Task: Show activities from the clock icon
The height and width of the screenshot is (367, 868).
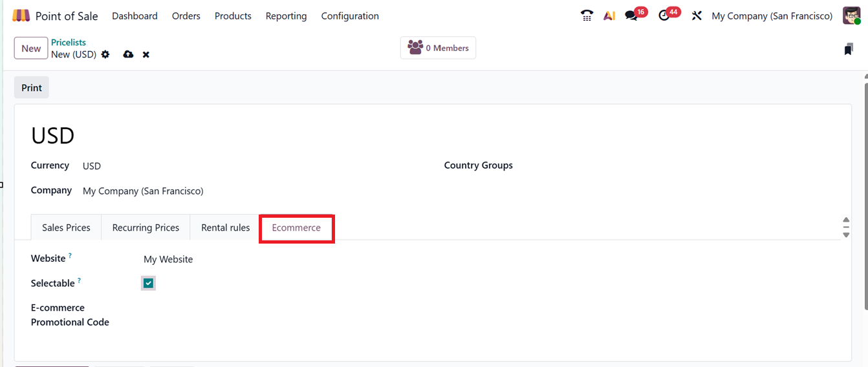Action: (664, 16)
